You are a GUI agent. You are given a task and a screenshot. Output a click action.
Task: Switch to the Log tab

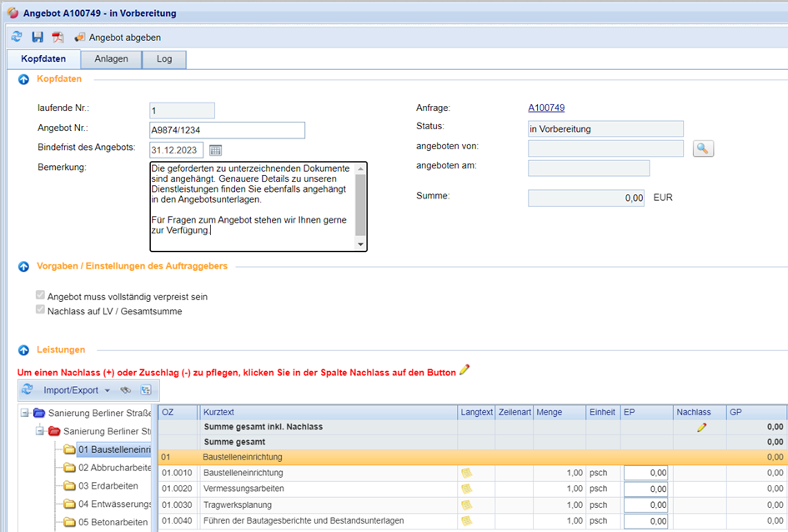click(164, 59)
